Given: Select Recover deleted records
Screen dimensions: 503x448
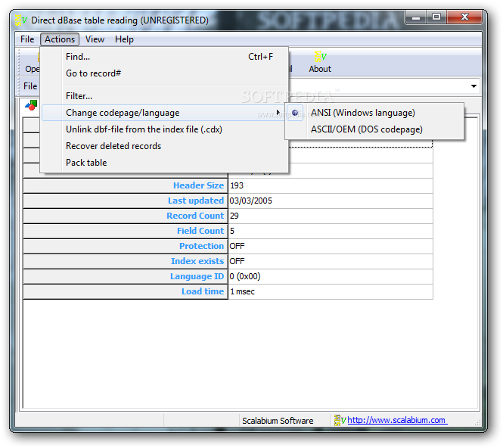Looking at the screenshot, I should click(165, 146).
